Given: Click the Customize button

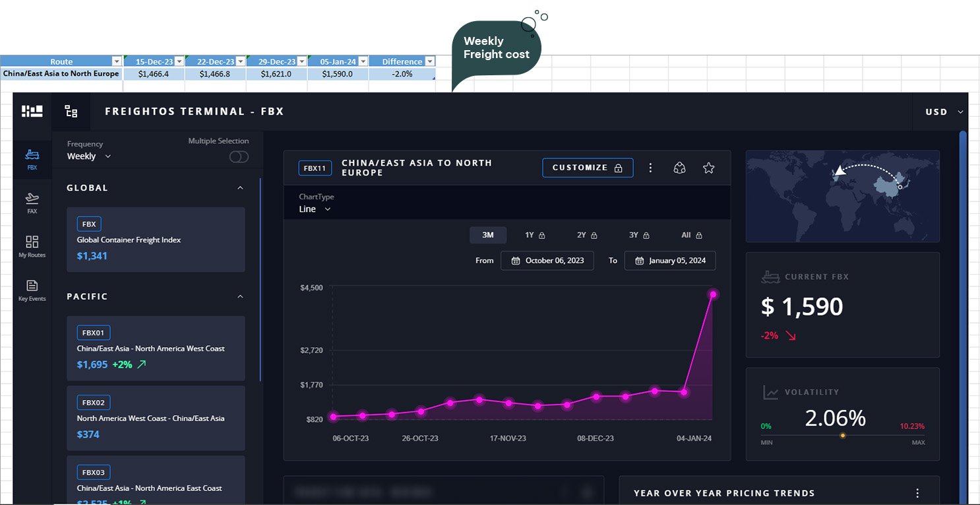Looking at the screenshot, I should click(588, 168).
